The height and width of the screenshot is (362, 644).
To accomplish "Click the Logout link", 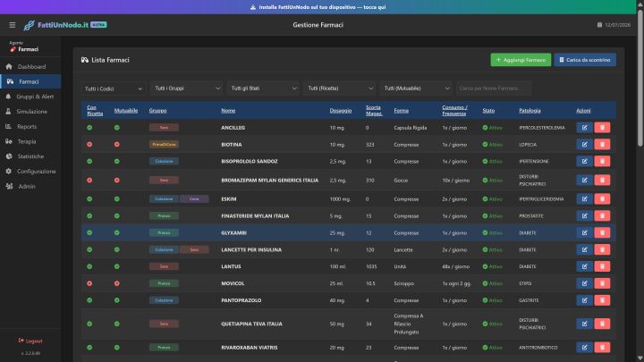I will coord(30,341).
